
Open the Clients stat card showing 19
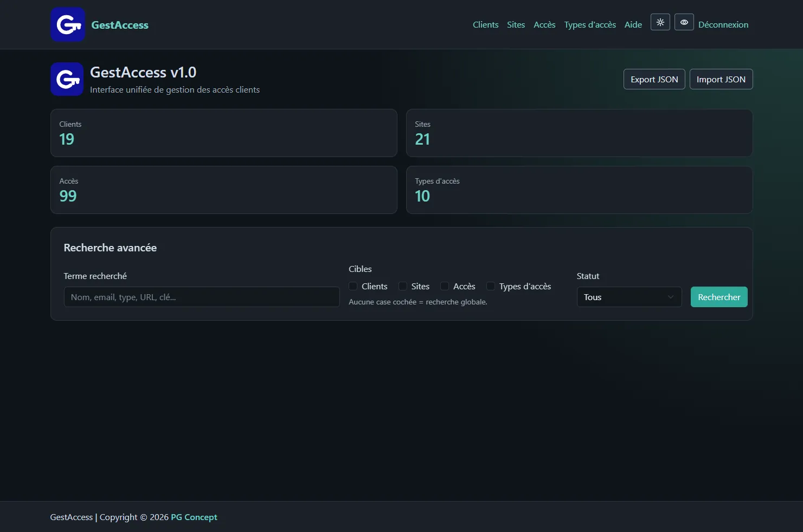coord(224,133)
